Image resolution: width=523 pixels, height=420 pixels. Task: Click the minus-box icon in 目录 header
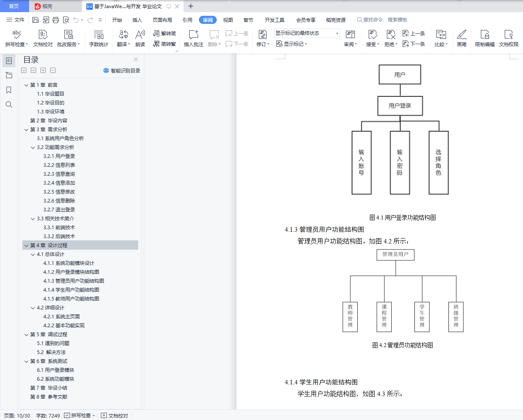coord(53,70)
